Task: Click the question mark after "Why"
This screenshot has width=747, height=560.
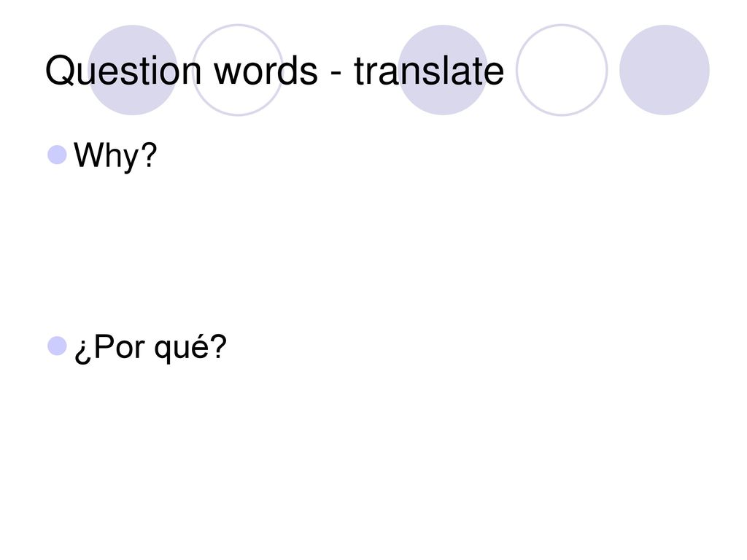Action: pos(149,154)
